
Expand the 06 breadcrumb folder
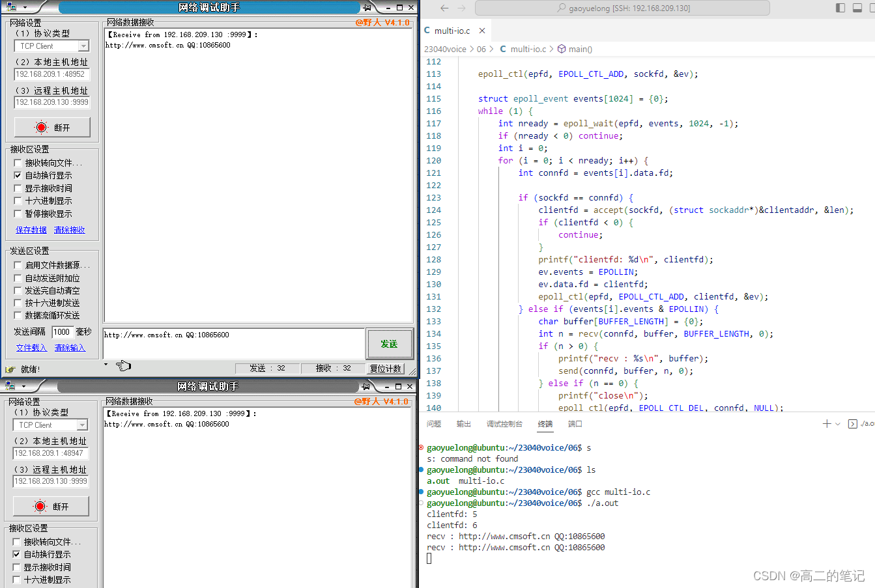point(481,49)
